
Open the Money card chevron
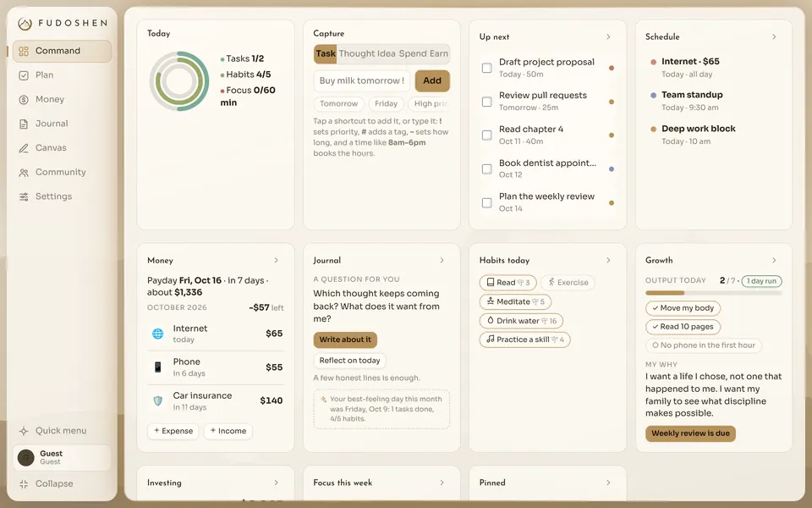pos(276,260)
